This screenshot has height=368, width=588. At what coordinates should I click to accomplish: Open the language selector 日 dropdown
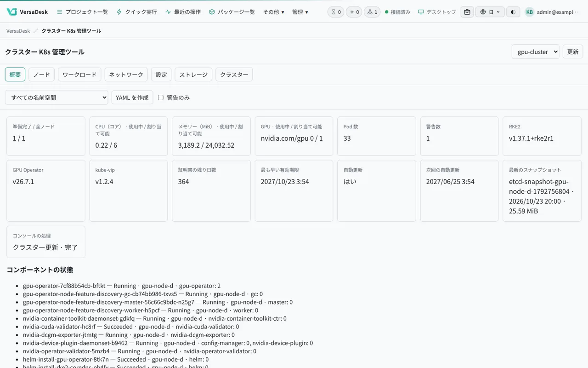(490, 12)
